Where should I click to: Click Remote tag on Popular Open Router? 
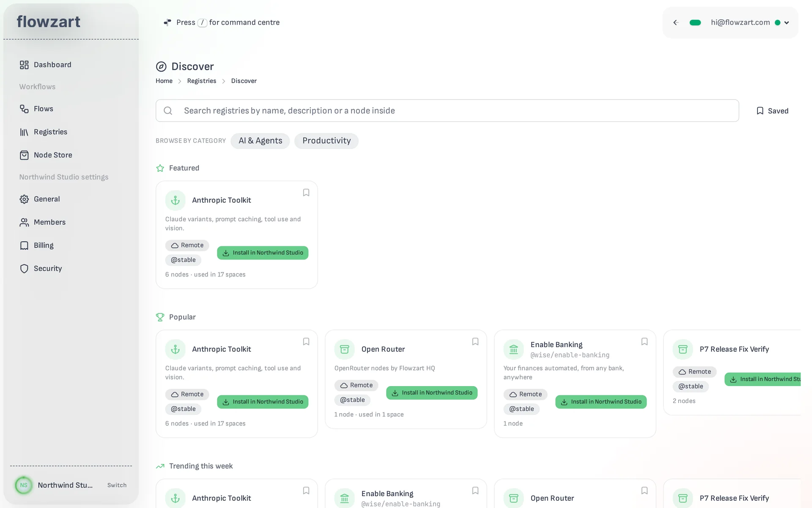(x=357, y=386)
